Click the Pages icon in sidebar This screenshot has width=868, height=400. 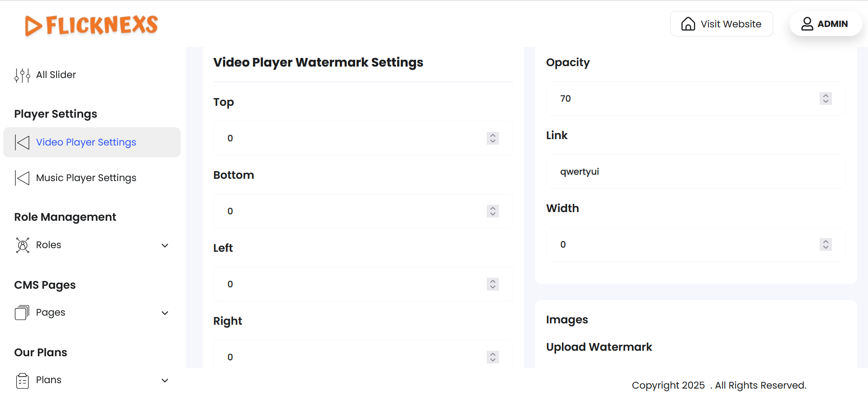click(22, 313)
